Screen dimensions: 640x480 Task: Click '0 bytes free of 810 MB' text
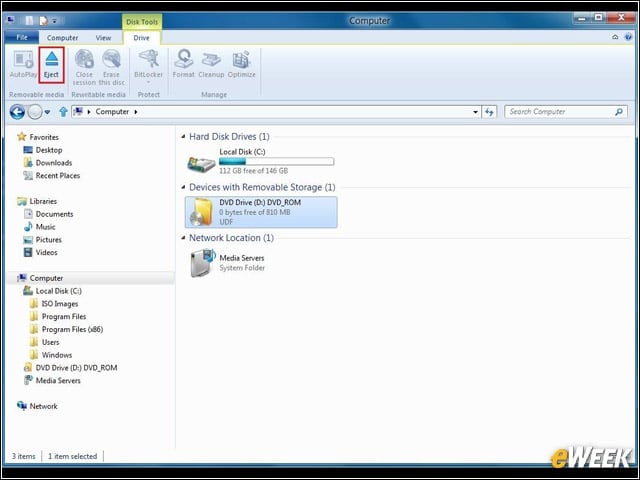click(x=255, y=212)
